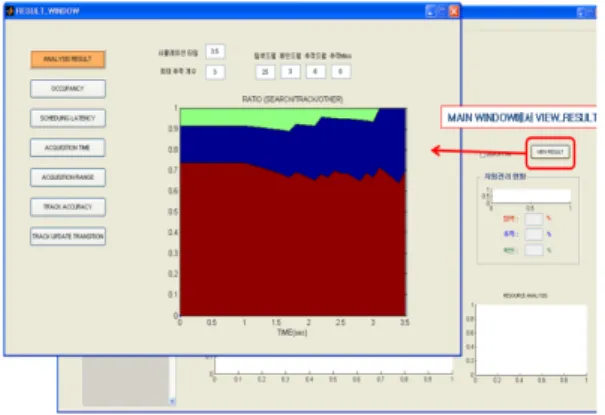The height and width of the screenshot is (415, 605).
Task: Open the OCCUPANCY result view
Action: (x=68, y=89)
